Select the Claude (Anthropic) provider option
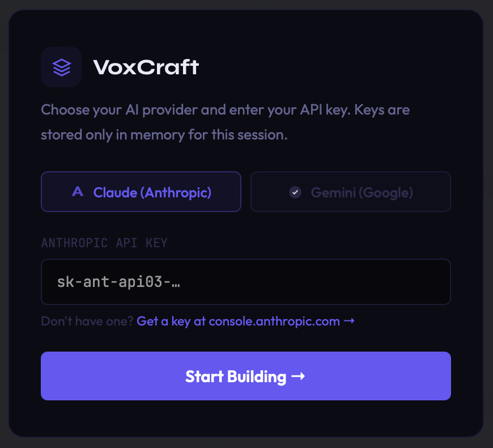This screenshot has height=448, width=493. [x=141, y=192]
